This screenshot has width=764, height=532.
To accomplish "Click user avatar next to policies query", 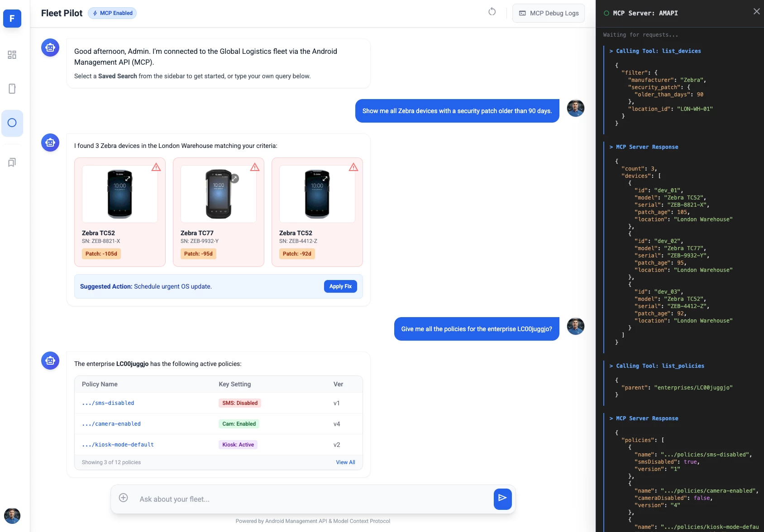I will point(576,326).
